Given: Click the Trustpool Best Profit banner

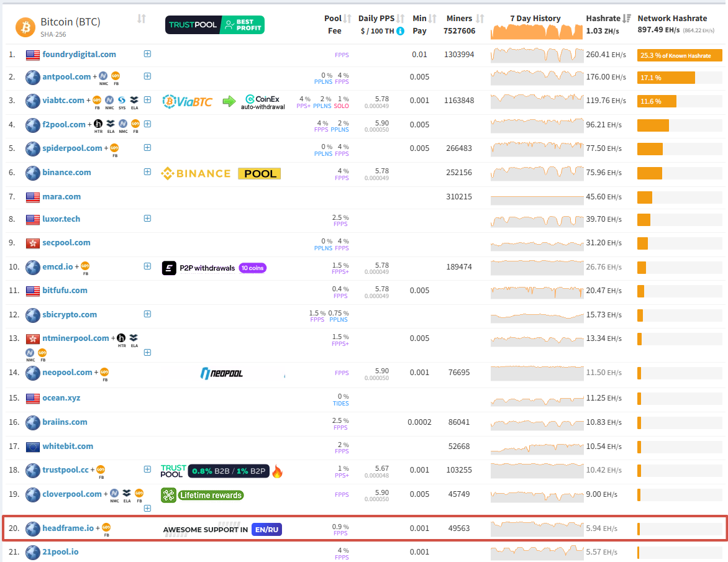Looking at the screenshot, I should tap(215, 25).
